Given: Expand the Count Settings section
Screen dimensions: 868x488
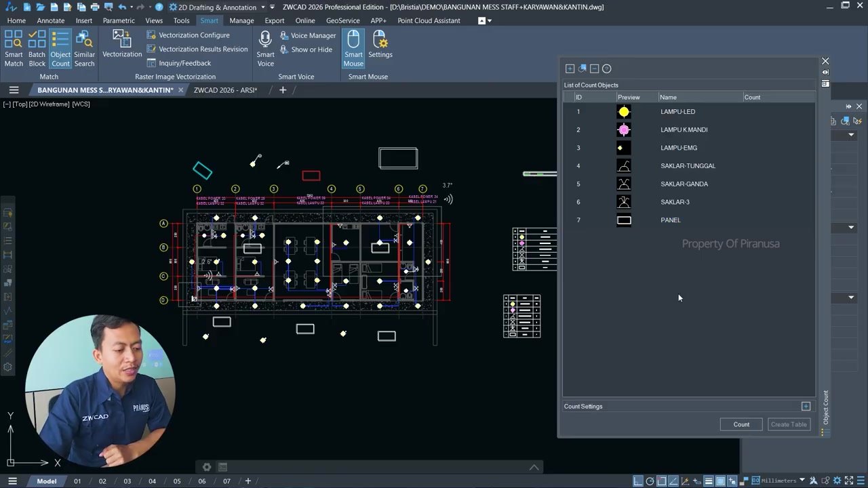Looking at the screenshot, I should 806,406.
